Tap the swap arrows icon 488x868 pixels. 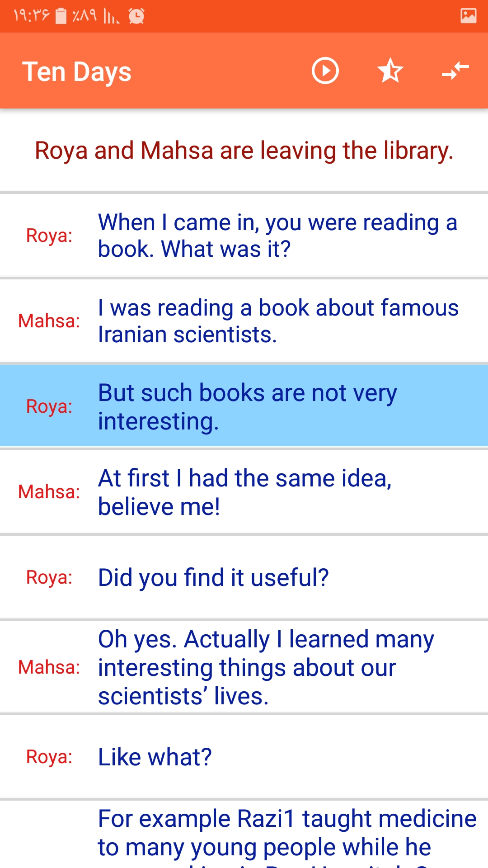(455, 71)
